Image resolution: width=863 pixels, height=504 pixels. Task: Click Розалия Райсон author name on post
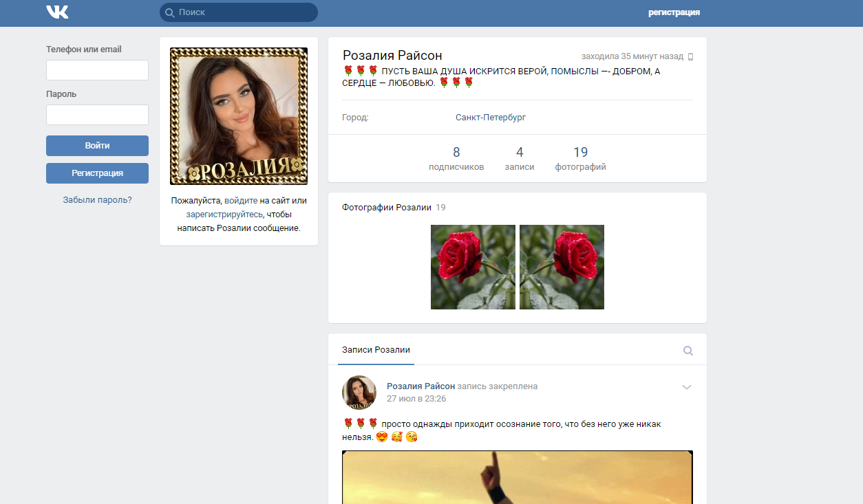pyautogui.click(x=420, y=386)
